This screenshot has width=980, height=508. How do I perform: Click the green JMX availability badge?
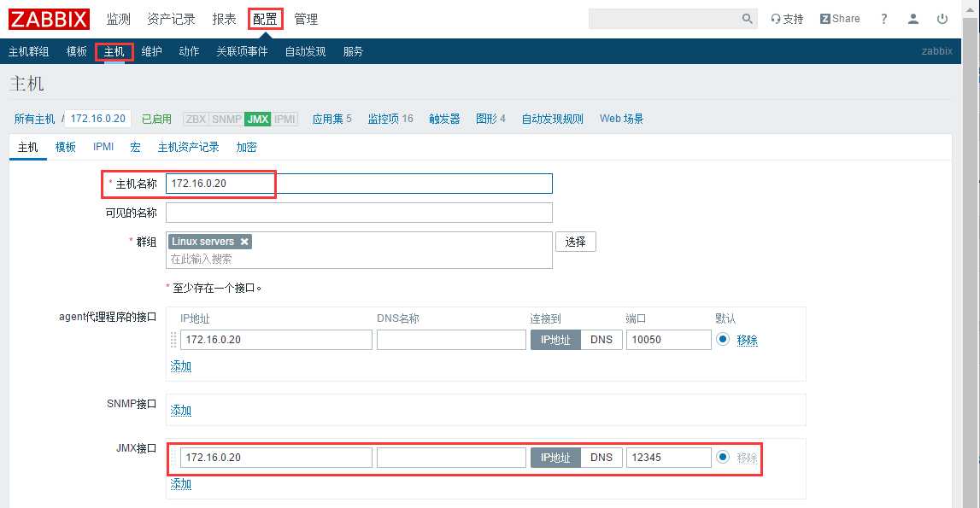[x=257, y=119]
